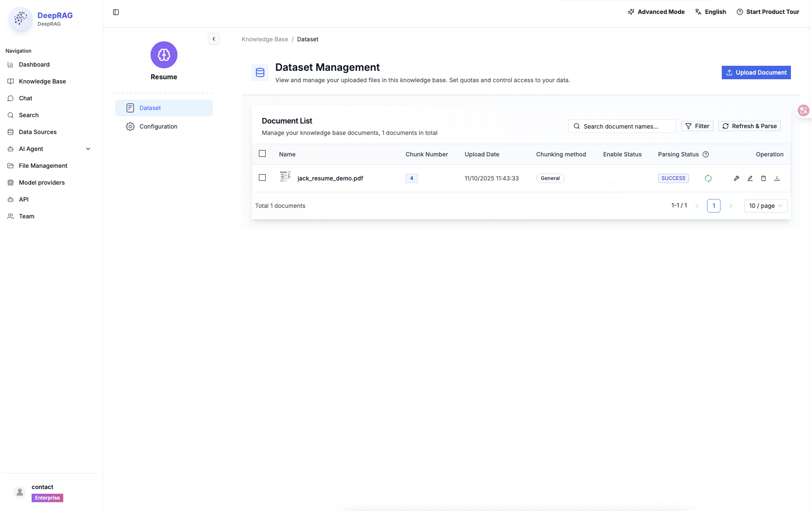
Task: Tick the checkbox for jack_resume_demo.pdf row
Action: click(262, 178)
